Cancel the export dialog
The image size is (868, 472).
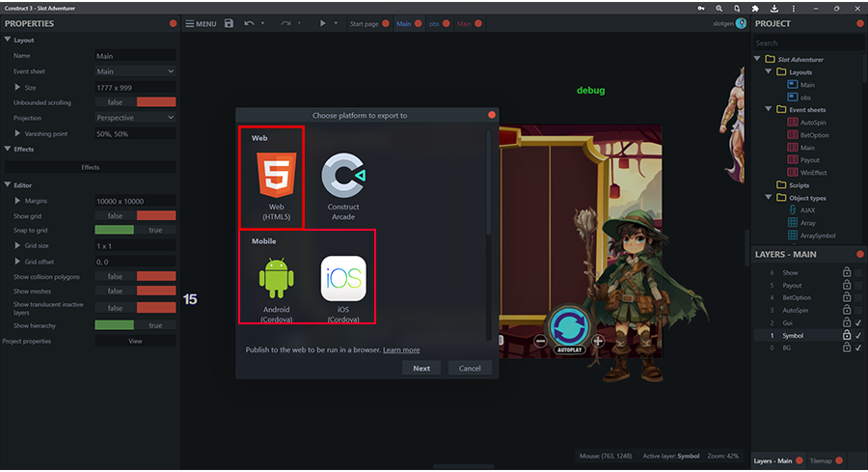(470, 368)
